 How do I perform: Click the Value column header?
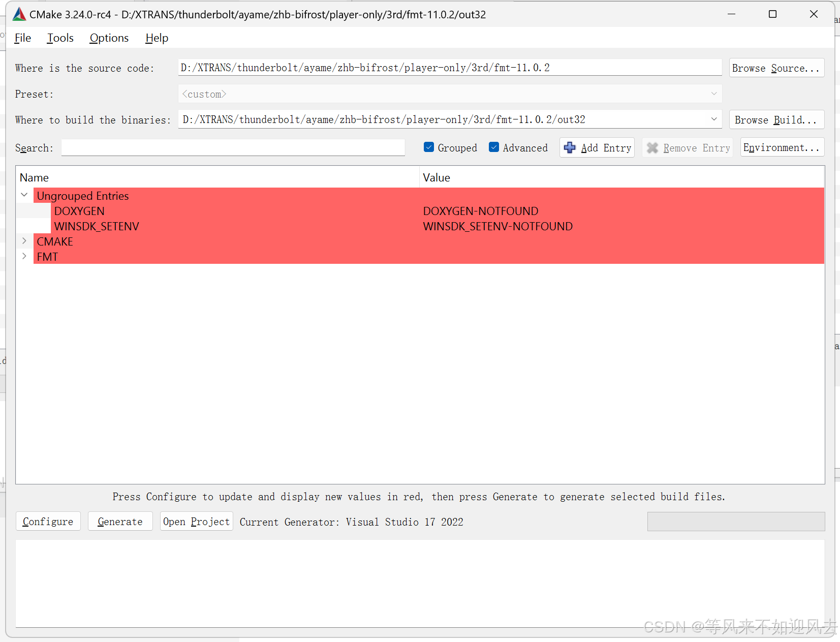622,177
